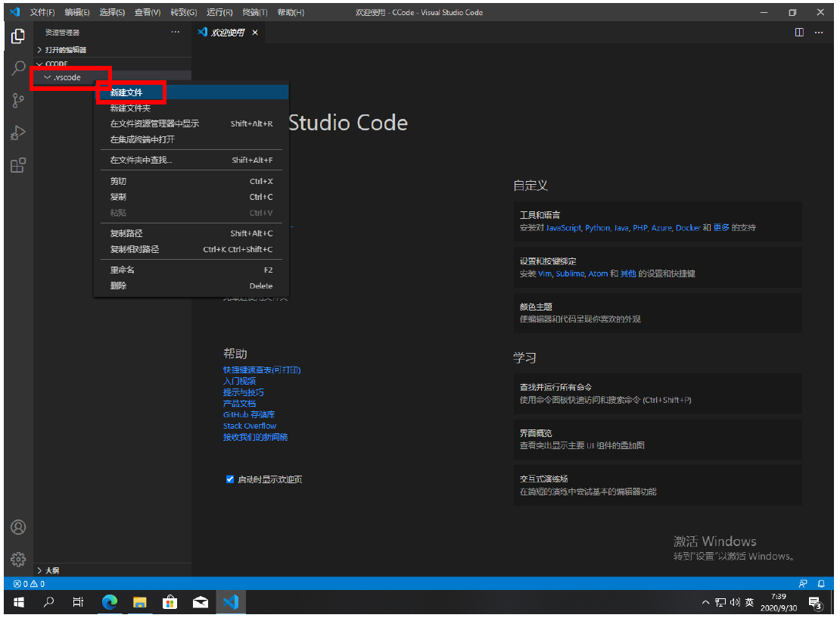840x618 pixels.
Task: Open Microsoft Edge from the taskbar
Action: (x=110, y=602)
